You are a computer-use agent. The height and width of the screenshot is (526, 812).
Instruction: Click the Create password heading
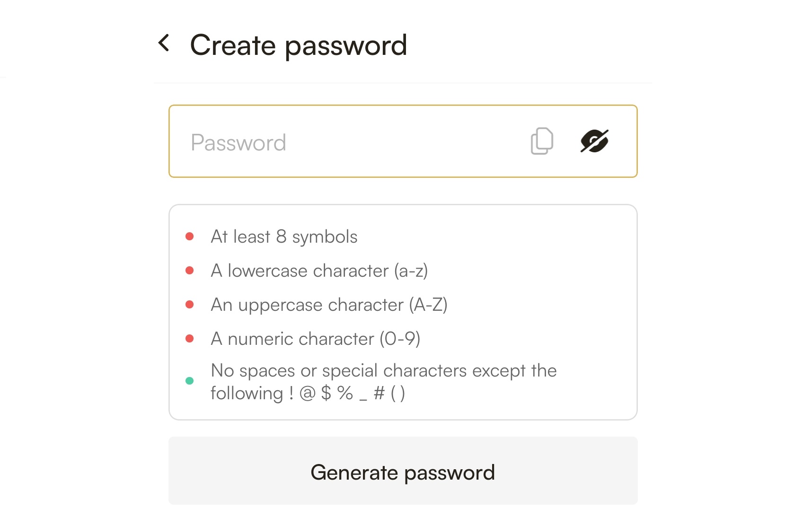[299, 46]
